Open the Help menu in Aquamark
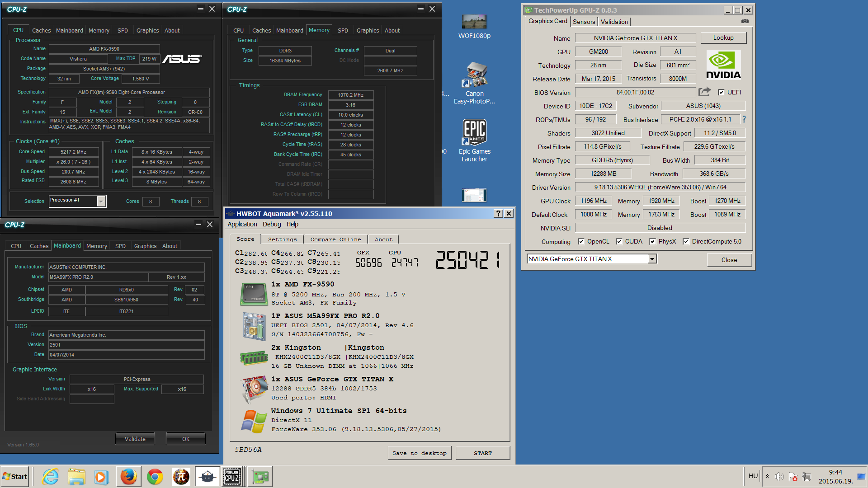The width and height of the screenshot is (868, 488). click(292, 224)
